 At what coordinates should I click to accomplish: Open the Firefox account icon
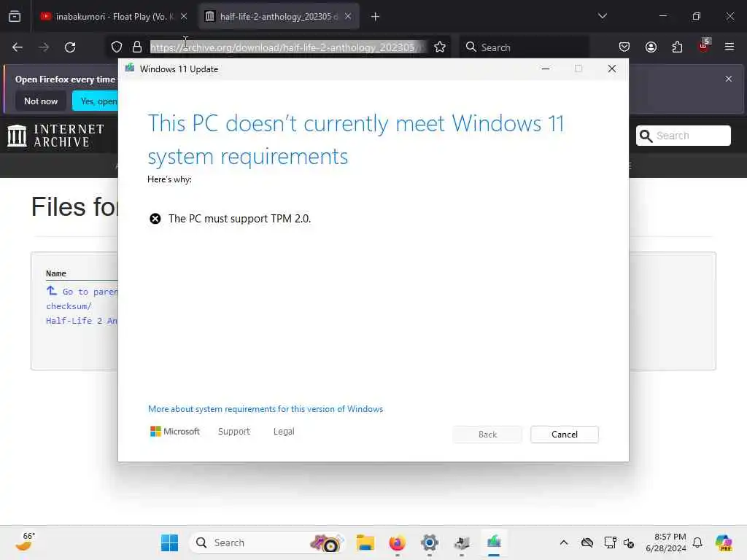click(x=651, y=47)
